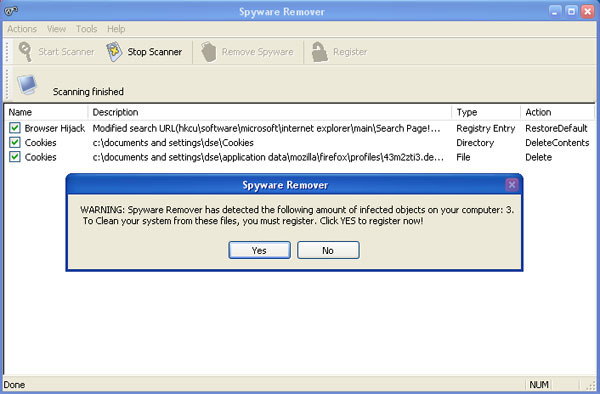600x394 pixels.
Task: Sort by the Action column header
Action: [x=557, y=112]
